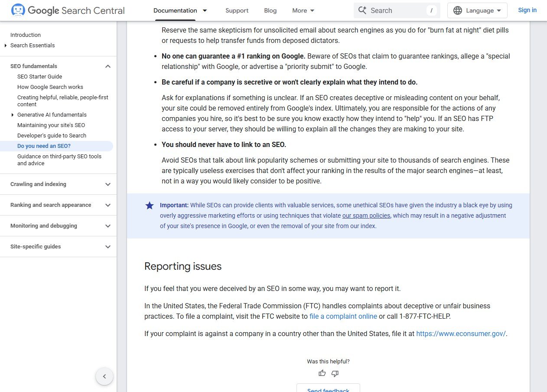The height and width of the screenshot is (392, 547).
Task: Click the search sparkle icon
Action: [362, 10]
